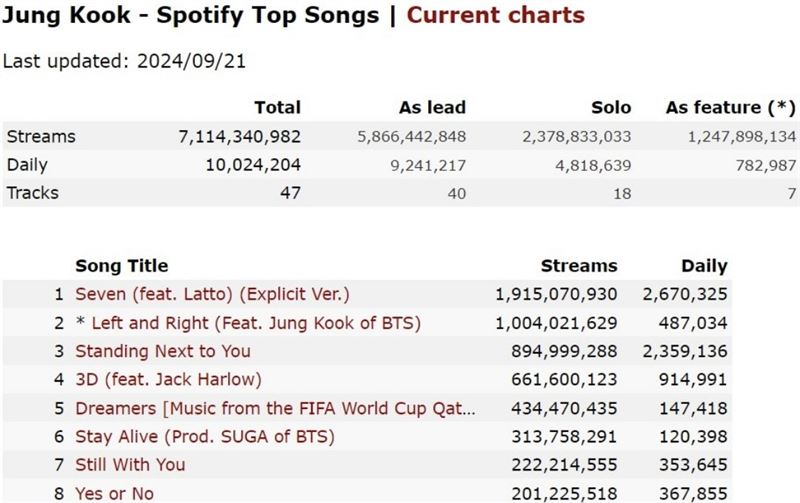Open the Current charts link in heading
Viewport: 800px width, 503px height.
[495, 15]
